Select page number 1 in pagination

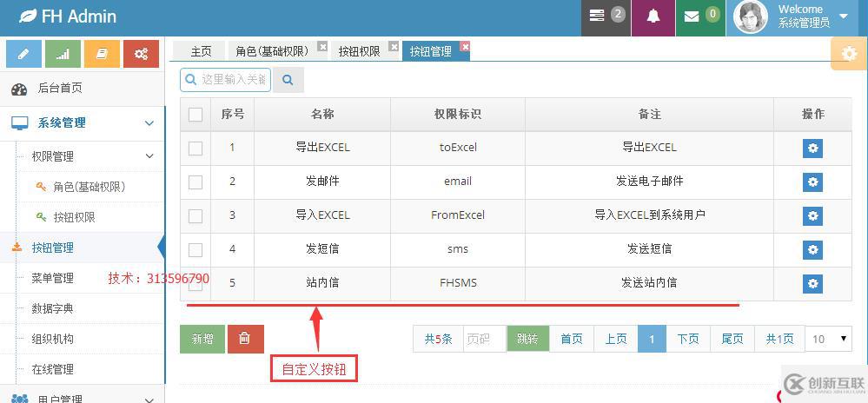click(653, 339)
